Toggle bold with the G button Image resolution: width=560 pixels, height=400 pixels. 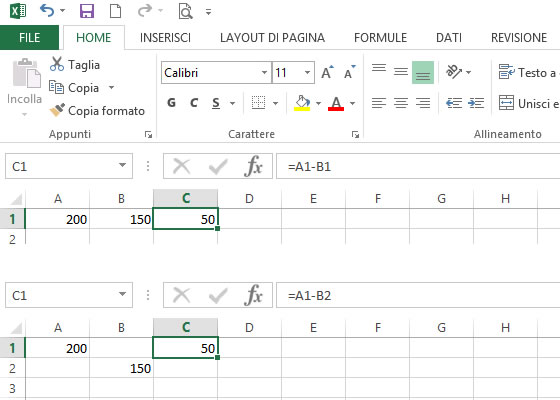tap(171, 103)
